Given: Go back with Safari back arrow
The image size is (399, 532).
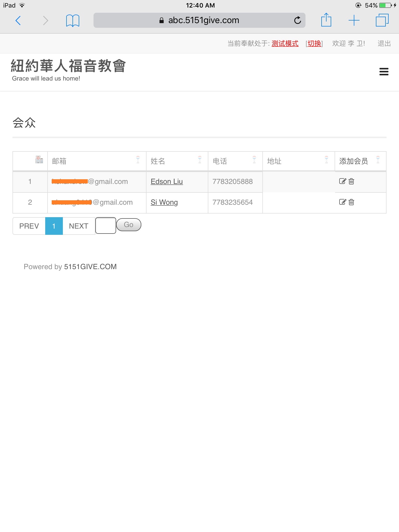Looking at the screenshot, I should pyautogui.click(x=18, y=20).
